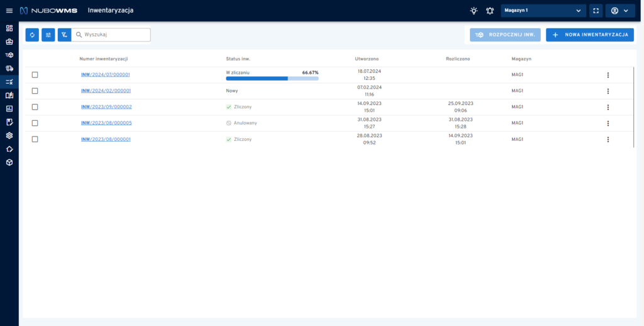Open the hamburger main menu
This screenshot has width=644, height=326.
tap(9, 11)
